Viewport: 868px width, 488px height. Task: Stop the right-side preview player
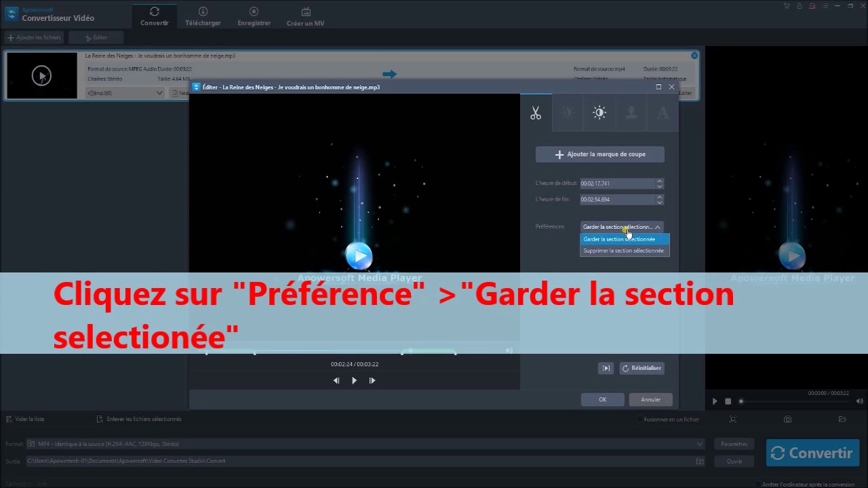728,401
